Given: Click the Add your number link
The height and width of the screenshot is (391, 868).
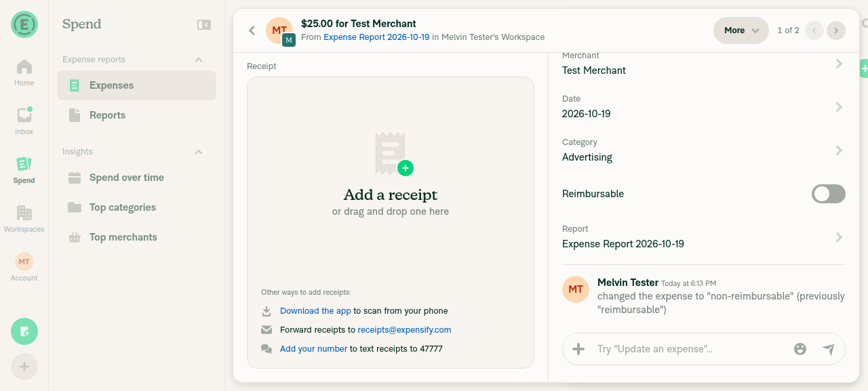Looking at the screenshot, I should [x=313, y=349].
